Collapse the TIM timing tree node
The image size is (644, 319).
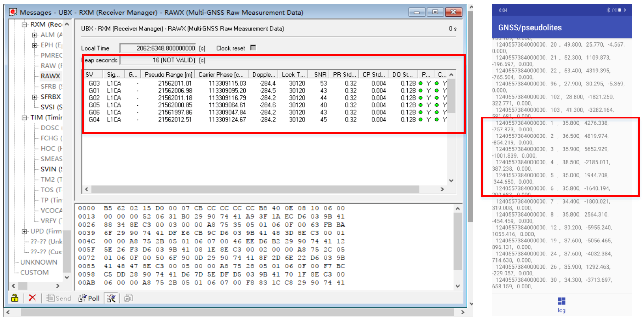pos(24,118)
